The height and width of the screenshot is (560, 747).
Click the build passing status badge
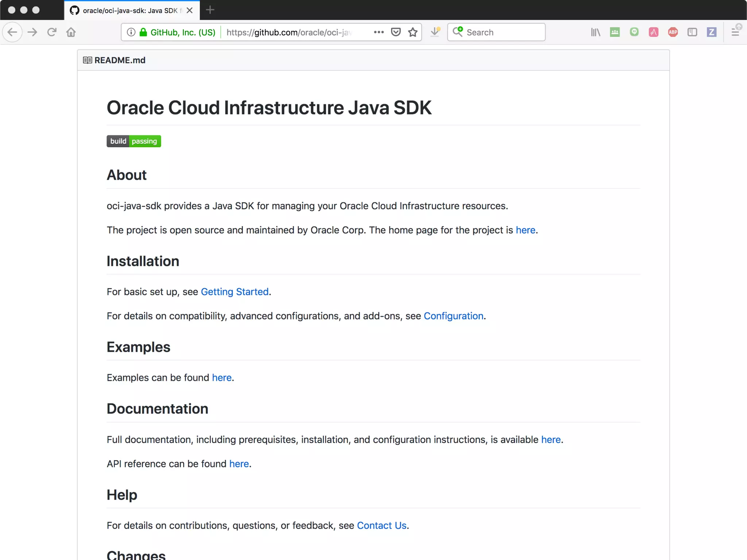[133, 141]
